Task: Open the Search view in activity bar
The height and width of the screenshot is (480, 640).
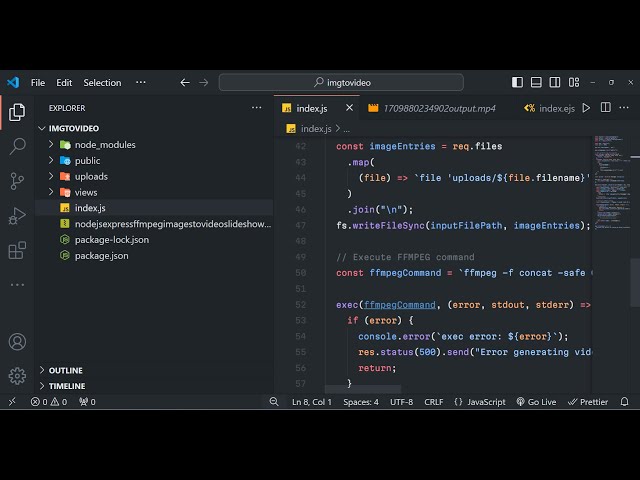Action: pos(17,146)
